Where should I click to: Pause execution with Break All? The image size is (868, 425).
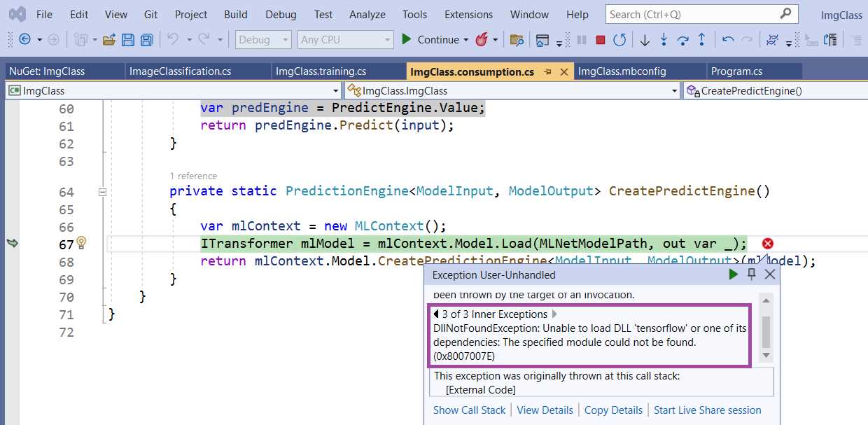pyautogui.click(x=582, y=40)
